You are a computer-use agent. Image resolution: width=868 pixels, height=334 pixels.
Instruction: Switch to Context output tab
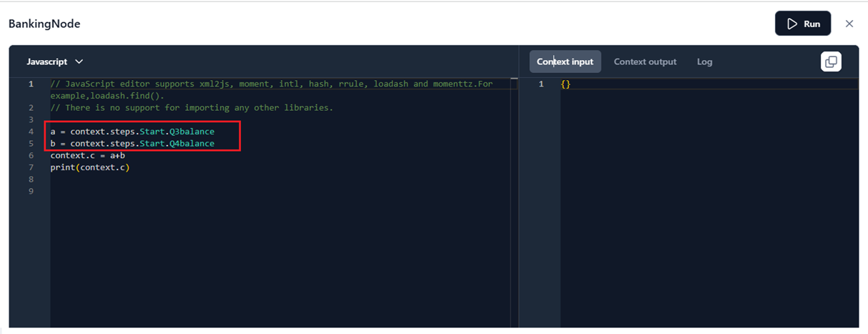coord(645,62)
